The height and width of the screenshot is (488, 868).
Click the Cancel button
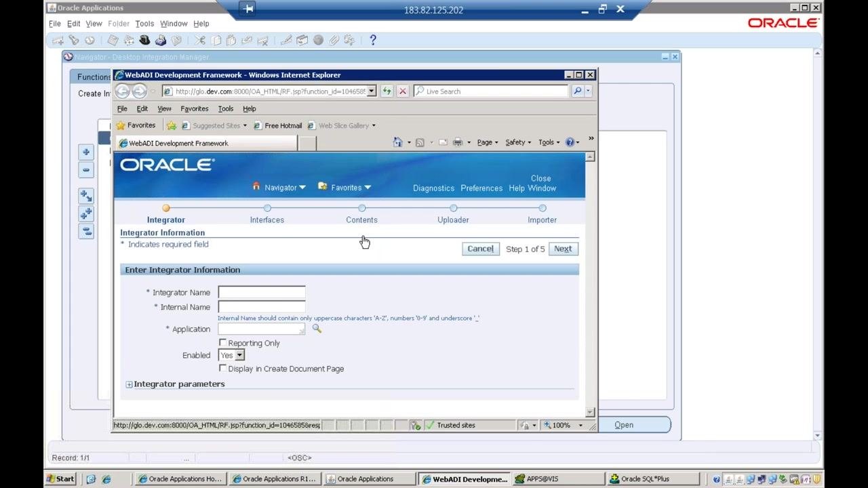tap(480, 249)
